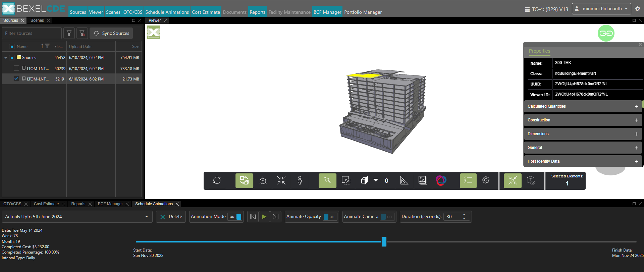Image resolution: width=644 pixels, height=272 pixels.
Task: Enable the Animate Opacity toggle
Action: tap(329, 217)
